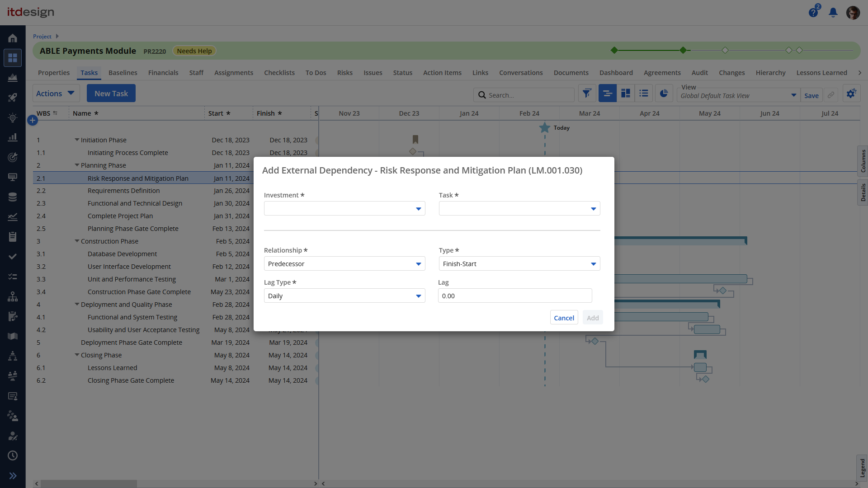Screen dimensions: 868x488
Task: Switch to list grid view icon
Action: point(644,94)
